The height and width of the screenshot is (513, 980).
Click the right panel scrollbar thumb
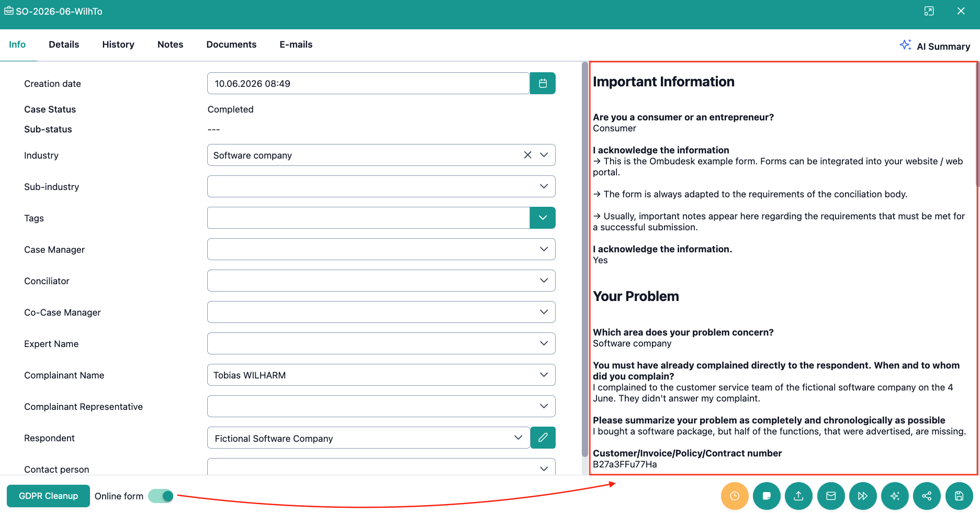[x=977, y=124]
